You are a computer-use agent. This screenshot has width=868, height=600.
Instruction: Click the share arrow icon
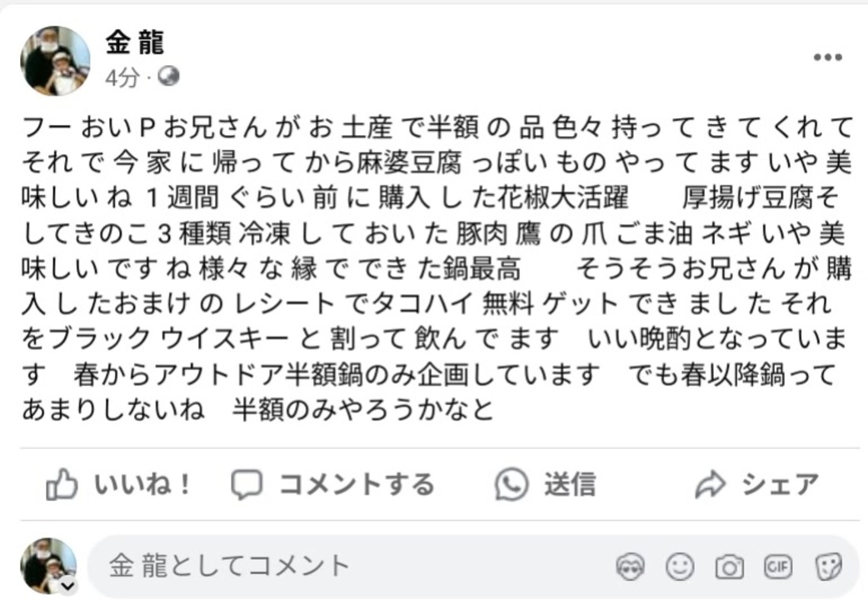[x=711, y=484]
